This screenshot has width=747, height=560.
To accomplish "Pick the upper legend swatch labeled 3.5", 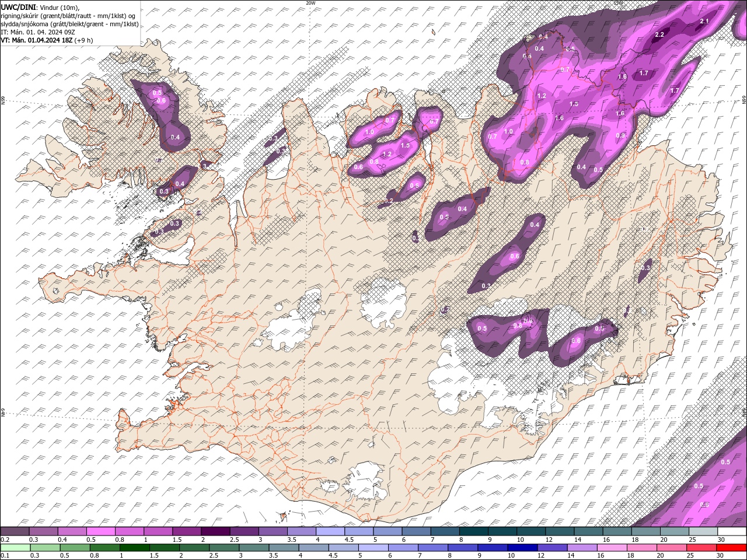I will (301, 531).
